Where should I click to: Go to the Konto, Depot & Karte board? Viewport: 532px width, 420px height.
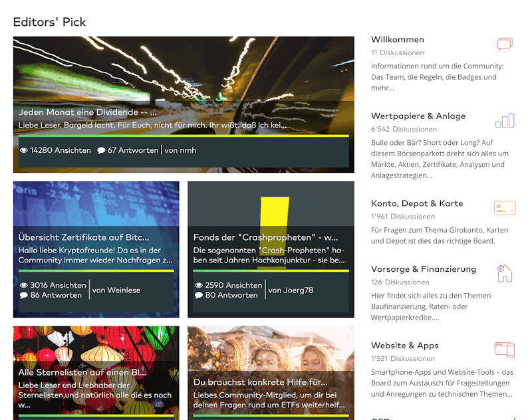click(x=417, y=203)
